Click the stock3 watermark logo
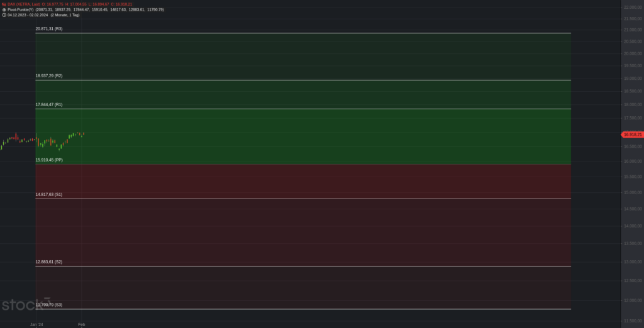 25,305
